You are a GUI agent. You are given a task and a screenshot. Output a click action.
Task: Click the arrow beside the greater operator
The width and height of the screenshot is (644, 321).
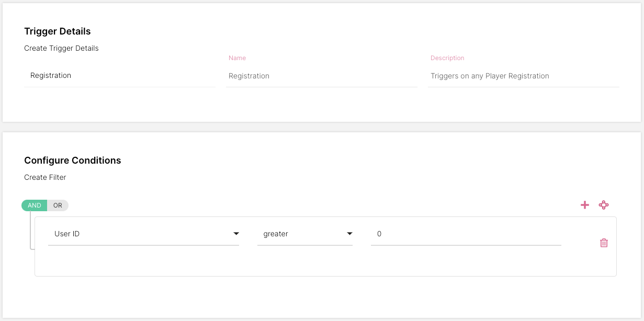349,234
